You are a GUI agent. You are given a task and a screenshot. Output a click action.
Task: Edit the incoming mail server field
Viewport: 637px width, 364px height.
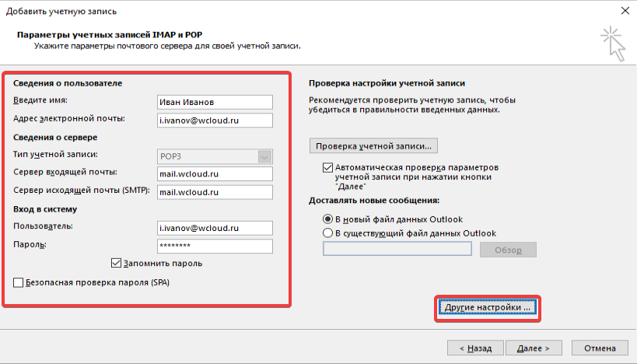pyautogui.click(x=214, y=173)
